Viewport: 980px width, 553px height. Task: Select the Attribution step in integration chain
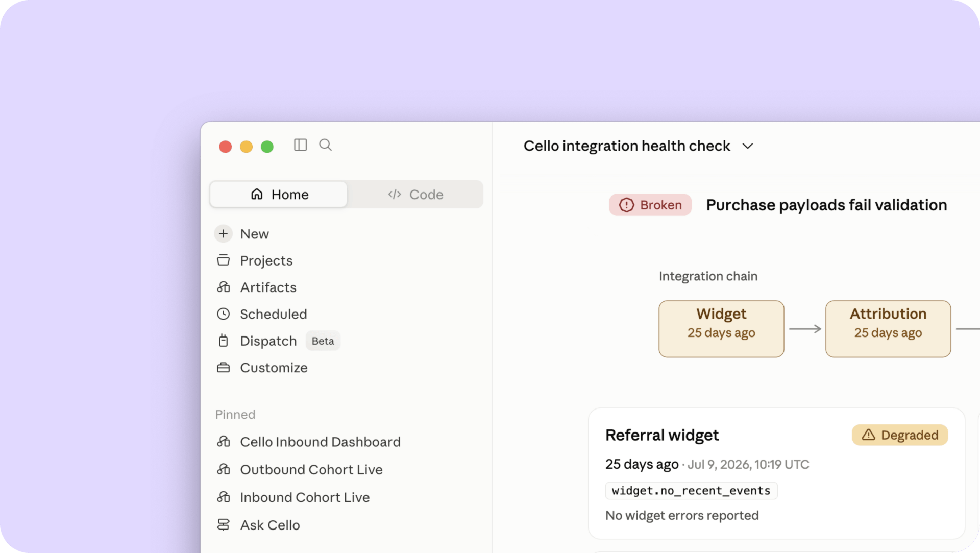click(x=888, y=329)
